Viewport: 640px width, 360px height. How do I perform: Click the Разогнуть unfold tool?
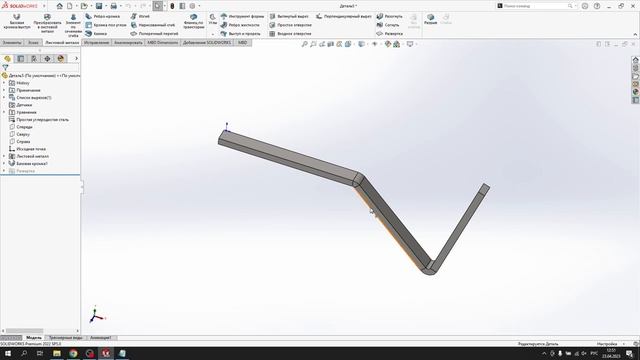tap(389, 16)
